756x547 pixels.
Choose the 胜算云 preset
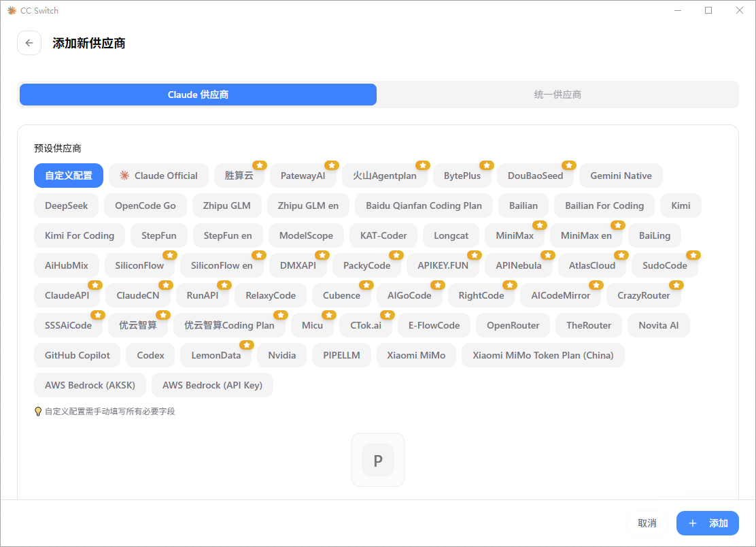(x=239, y=176)
